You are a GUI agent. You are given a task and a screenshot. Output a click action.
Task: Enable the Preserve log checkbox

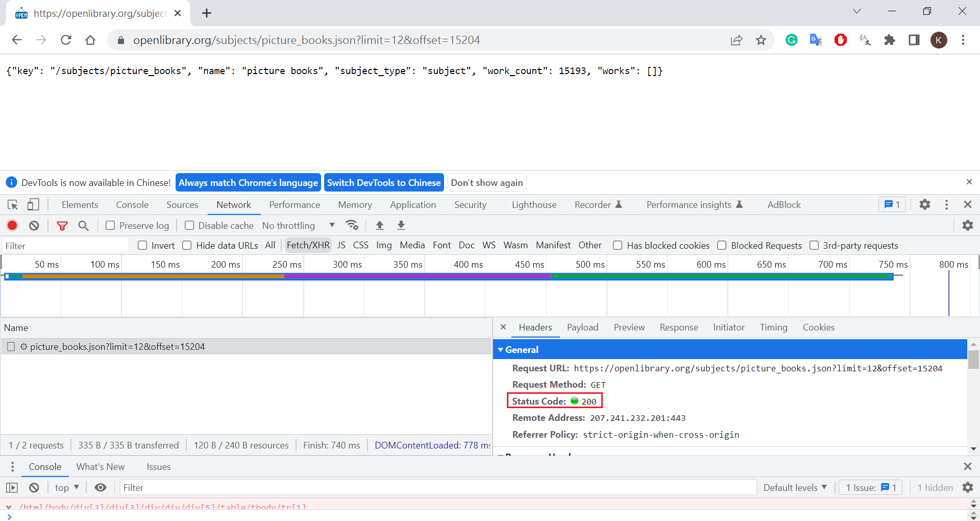[x=110, y=225]
